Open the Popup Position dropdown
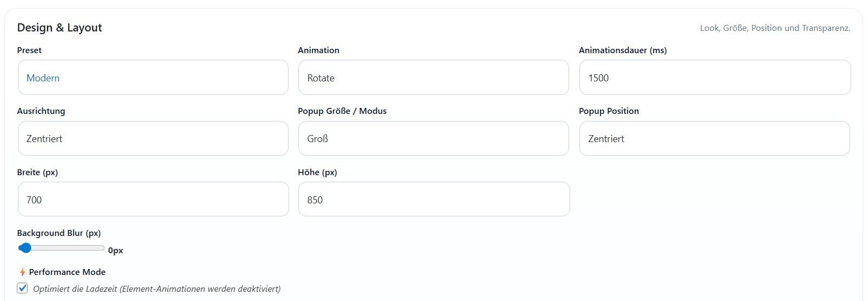868x301 pixels. tap(714, 138)
